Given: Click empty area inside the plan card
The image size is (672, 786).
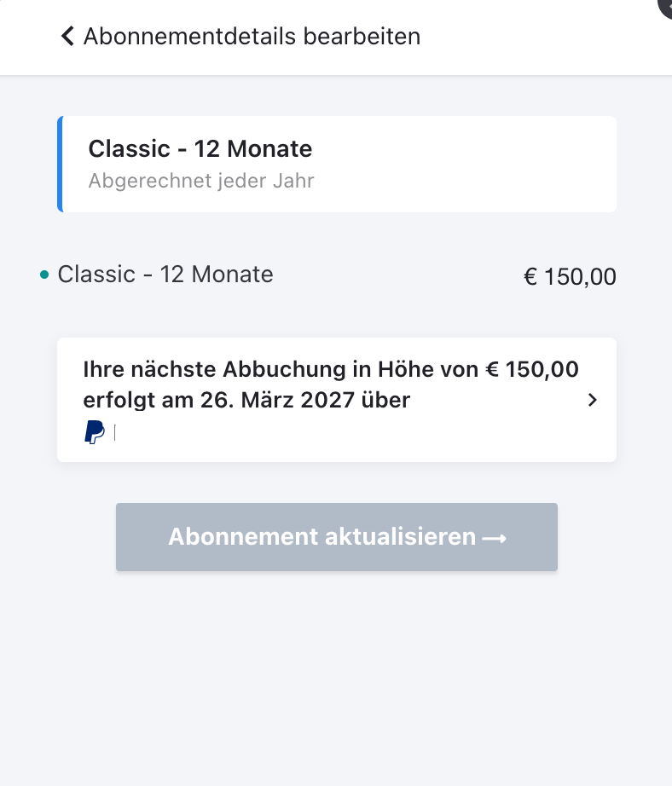Looking at the screenshot, I should tap(461, 164).
